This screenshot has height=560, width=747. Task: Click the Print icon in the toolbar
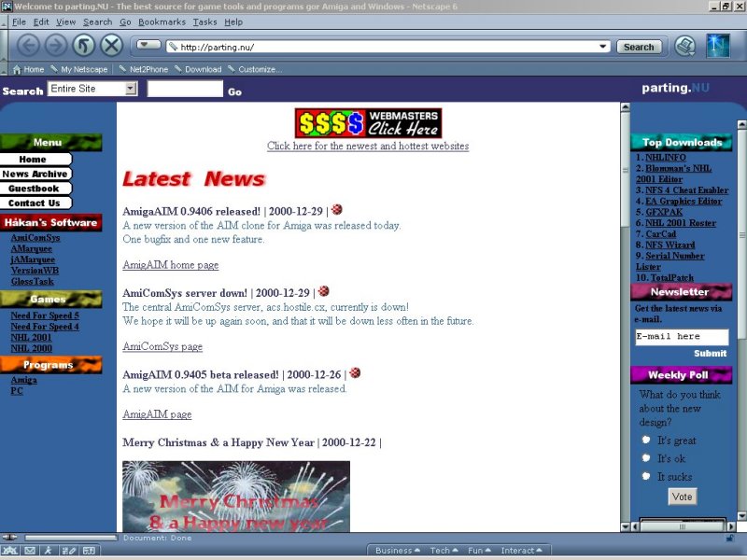[x=685, y=46]
